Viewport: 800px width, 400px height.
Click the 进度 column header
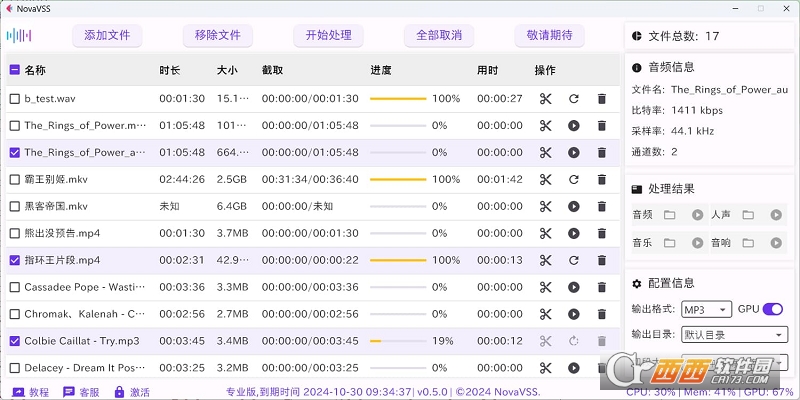pyautogui.click(x=381, y=70)
